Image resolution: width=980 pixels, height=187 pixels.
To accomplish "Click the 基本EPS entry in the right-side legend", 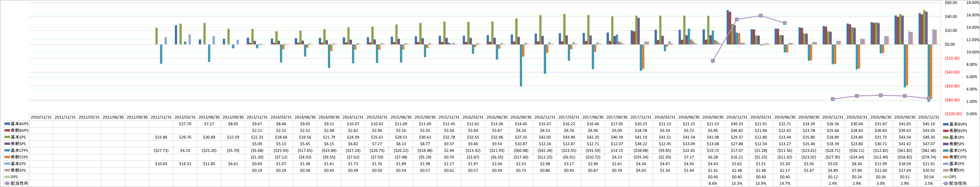I will [x=954, y=164].
